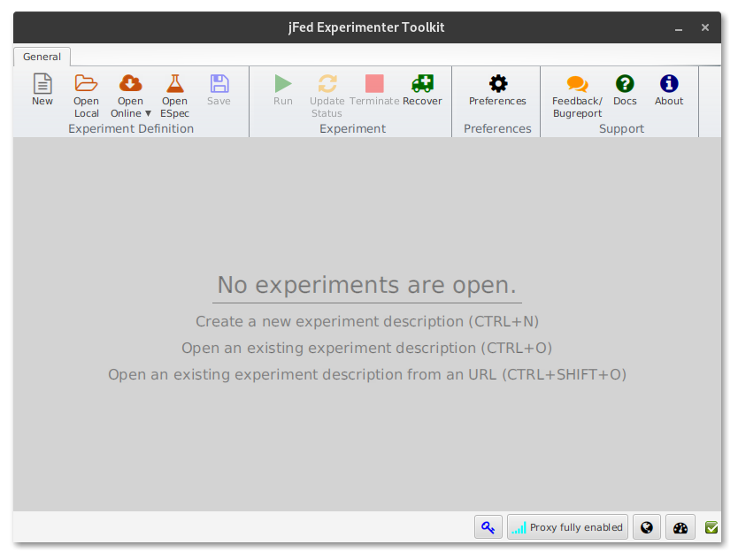
Task: Recover an experiment via ambulance icon
Action: tap(422, 89)
